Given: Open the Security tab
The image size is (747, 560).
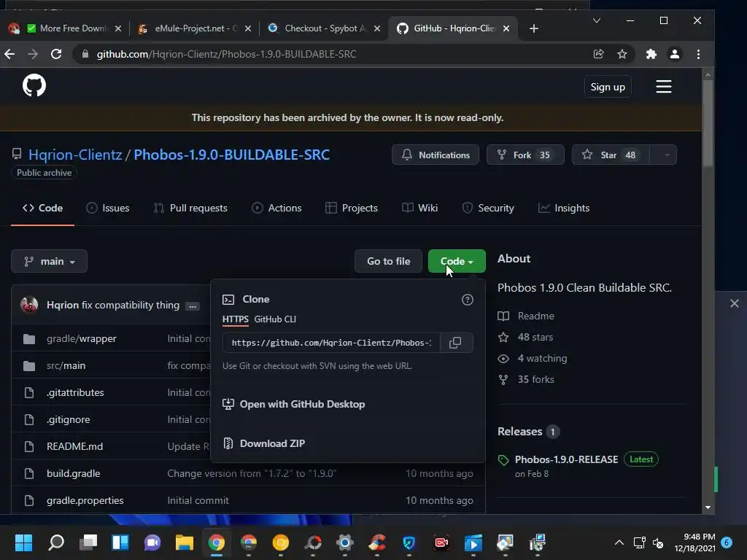Looking at the screenshot, I should point(488,208).
